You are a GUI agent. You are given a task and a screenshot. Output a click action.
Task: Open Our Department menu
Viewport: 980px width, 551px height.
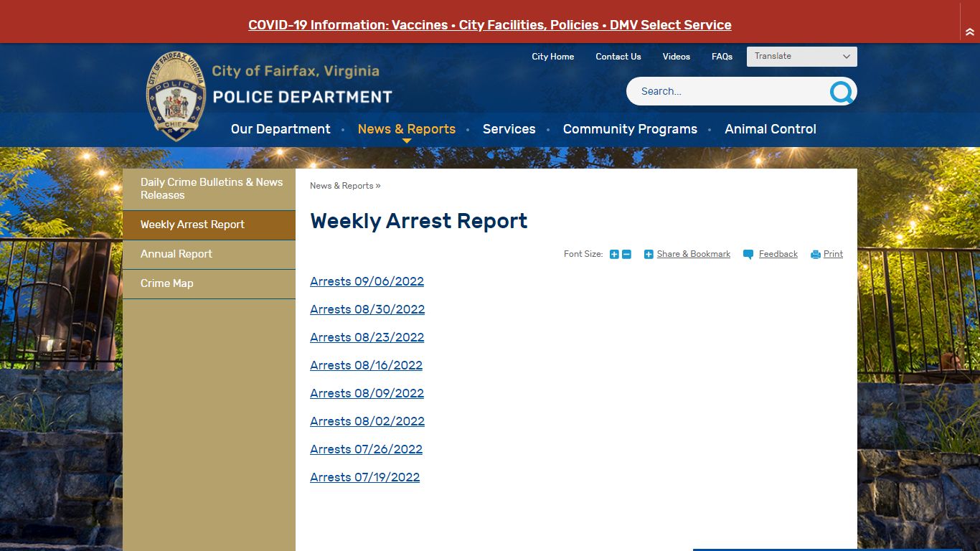(x=281, y=129)
